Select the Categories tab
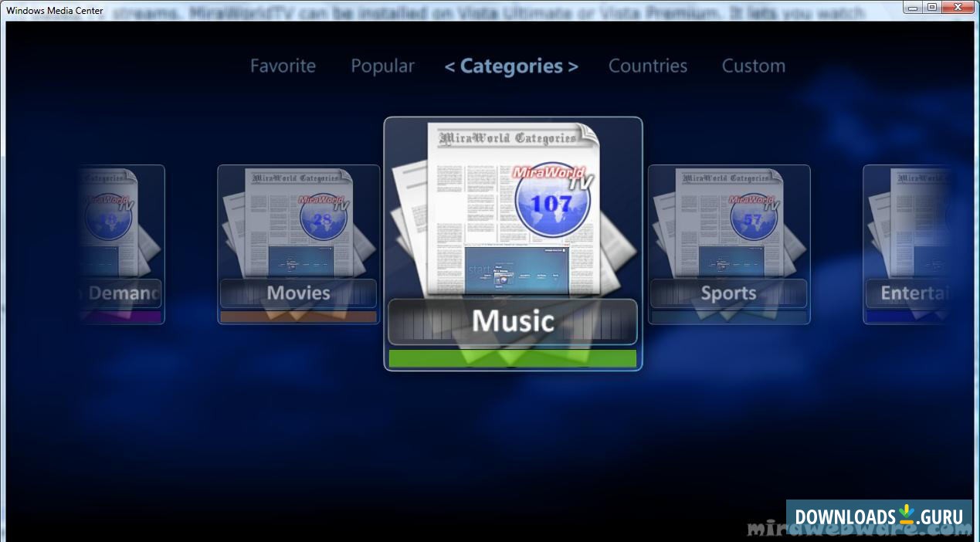This screenshot has height=542, width=980. tap(511, 66)
